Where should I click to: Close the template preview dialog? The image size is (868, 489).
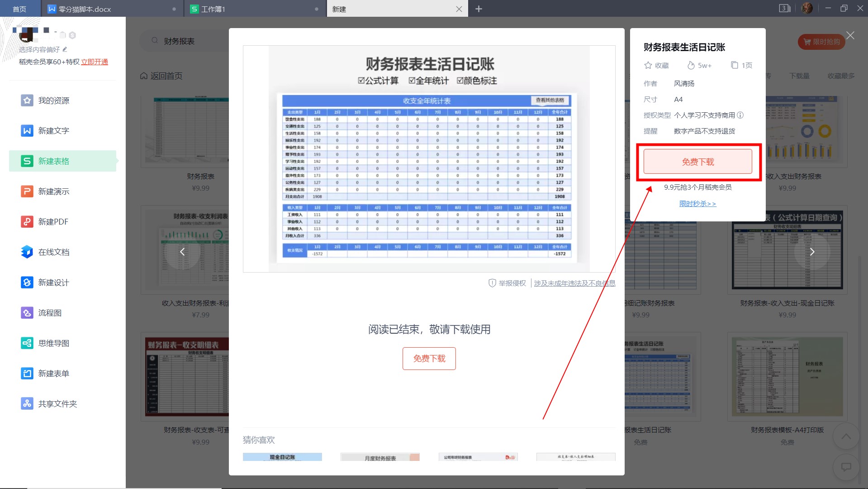point(850,36)
